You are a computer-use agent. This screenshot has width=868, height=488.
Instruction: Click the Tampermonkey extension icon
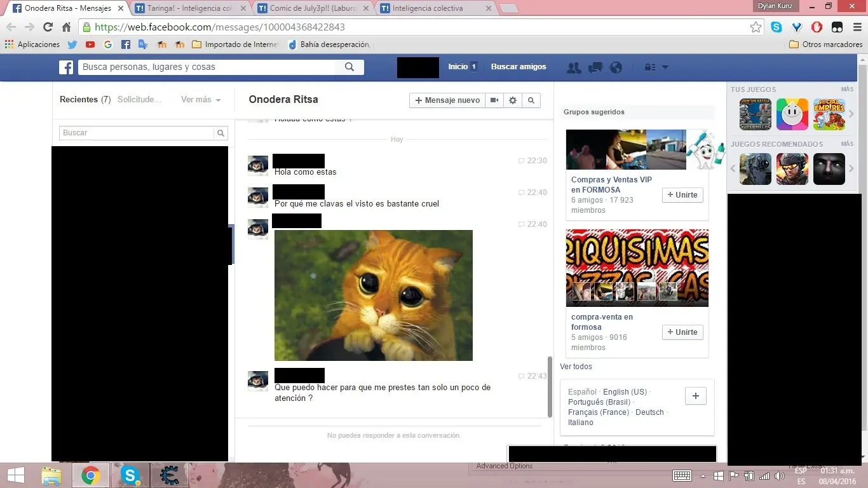pyautogui.click(x=837, y=27)
